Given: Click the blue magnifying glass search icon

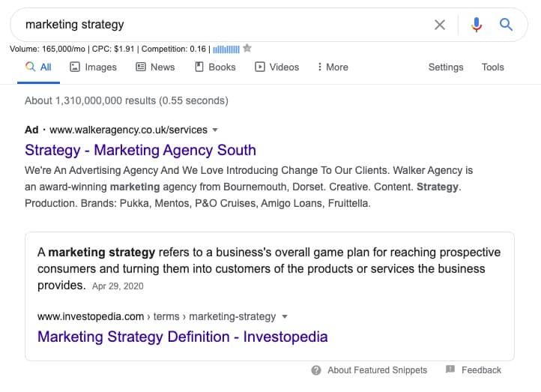Looking at the screenshot, I should point(506,25).
